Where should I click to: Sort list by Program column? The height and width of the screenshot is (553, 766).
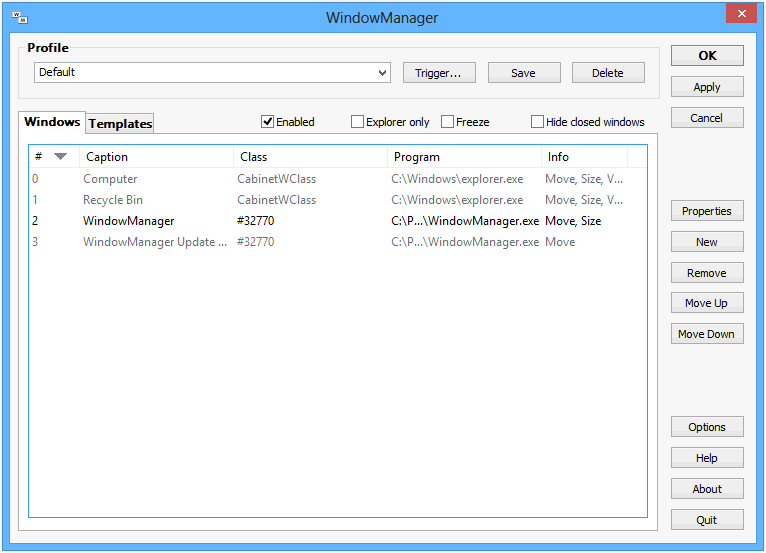click(464, 156)
